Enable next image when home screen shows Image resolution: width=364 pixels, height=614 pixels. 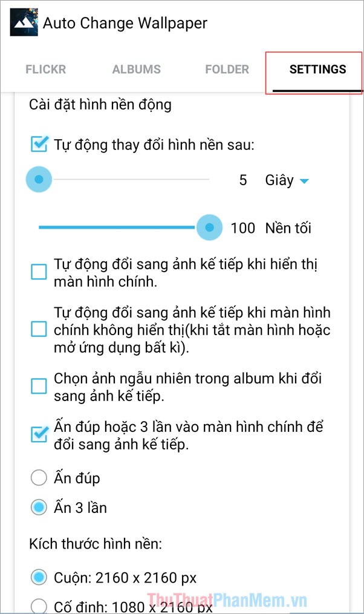pos(39,272)
